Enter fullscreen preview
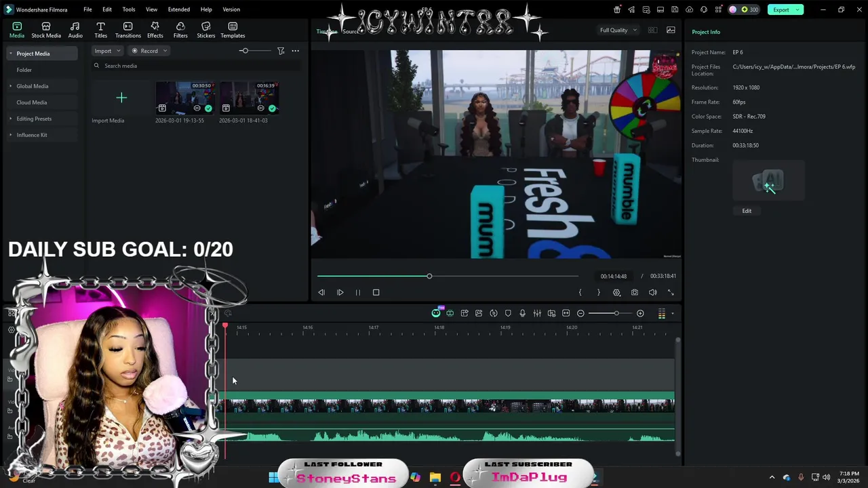Viewport: 868px width, 488px height. point(671,292)
